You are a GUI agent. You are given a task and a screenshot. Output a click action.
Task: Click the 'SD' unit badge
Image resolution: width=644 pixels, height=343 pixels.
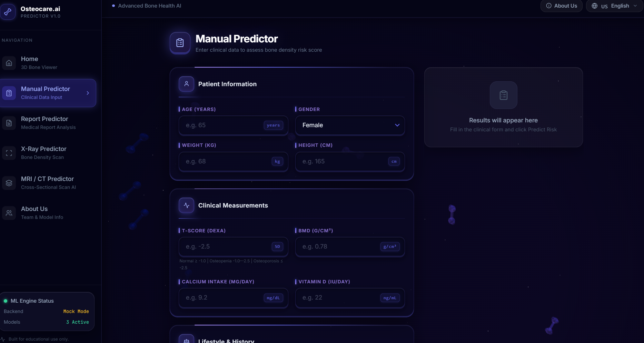(277, 246)
